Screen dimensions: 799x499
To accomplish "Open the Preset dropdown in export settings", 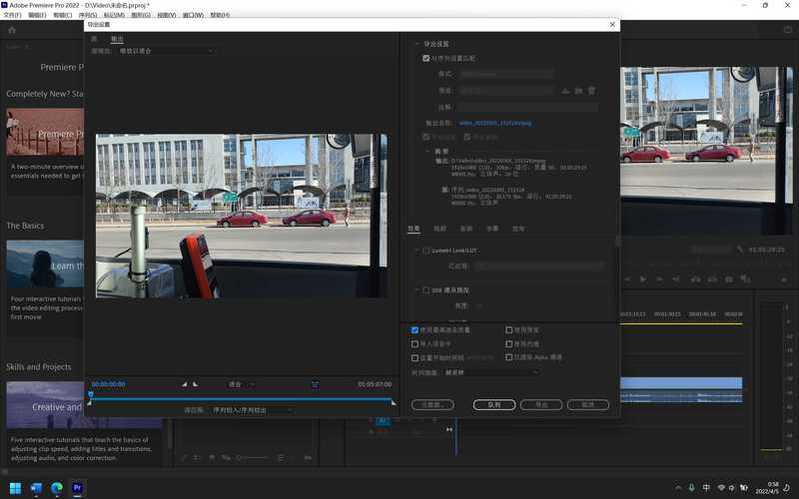I will click(506, 91).
